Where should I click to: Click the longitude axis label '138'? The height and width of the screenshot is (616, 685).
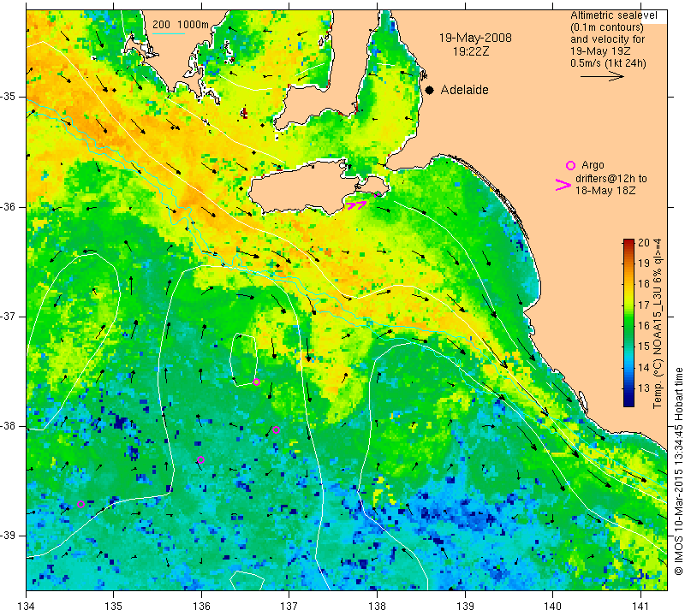click(377, 607)
